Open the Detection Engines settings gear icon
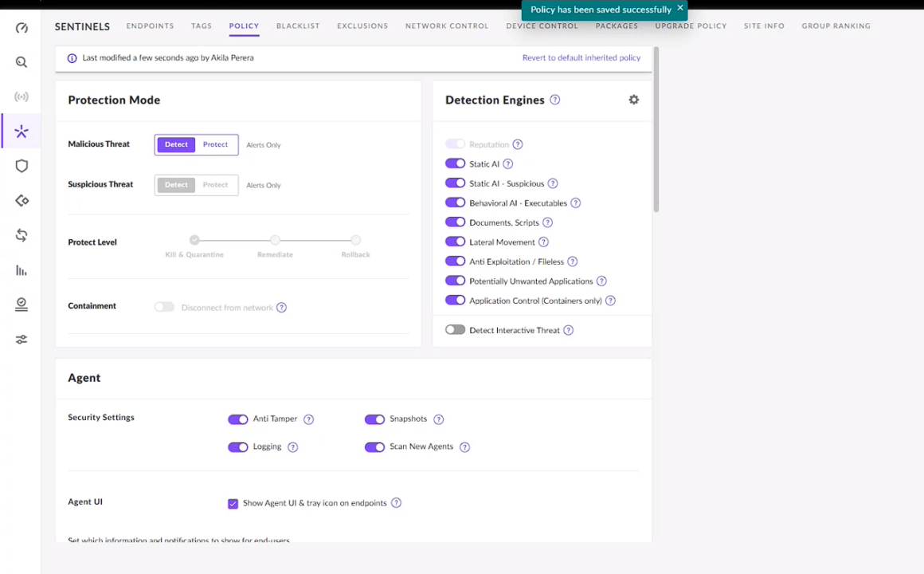The image size is (924, 574). point(634,100)
